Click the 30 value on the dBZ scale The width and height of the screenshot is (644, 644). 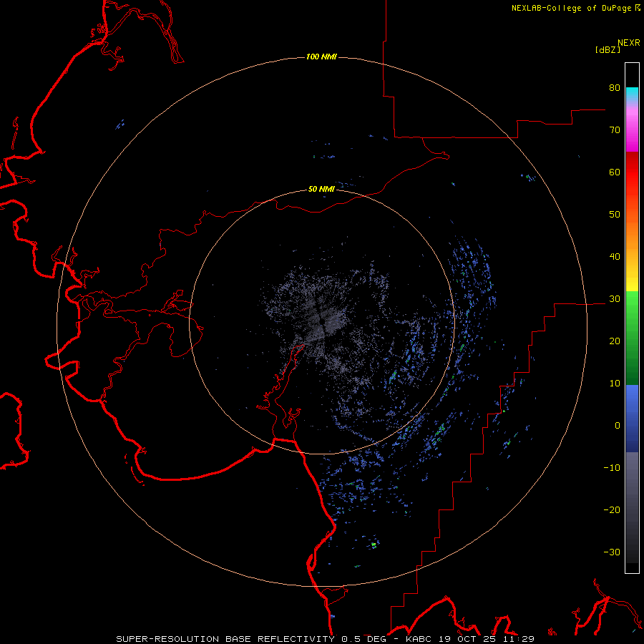point(615,298)
